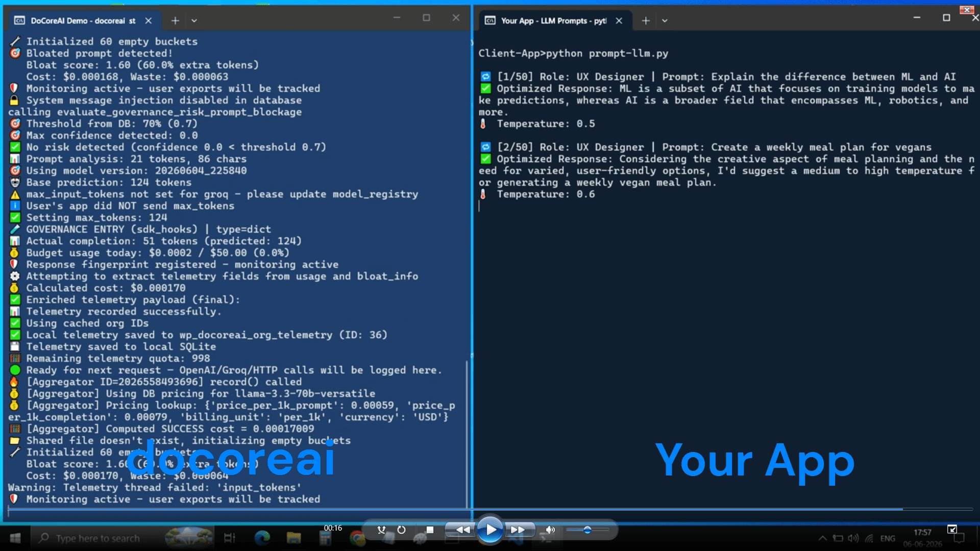The width and height of the screenshot is (980, 551).
Task: Click the battery icon in the tray
Action: click(838, 538)
